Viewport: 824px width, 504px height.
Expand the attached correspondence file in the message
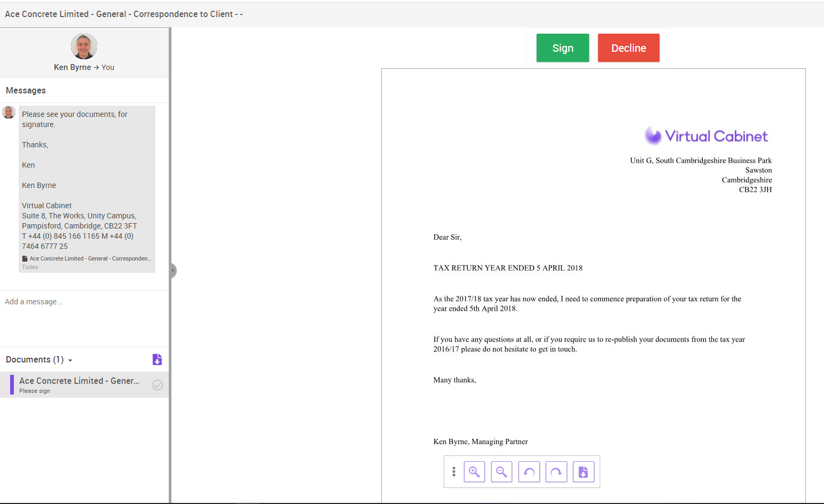tap(89, 258)
